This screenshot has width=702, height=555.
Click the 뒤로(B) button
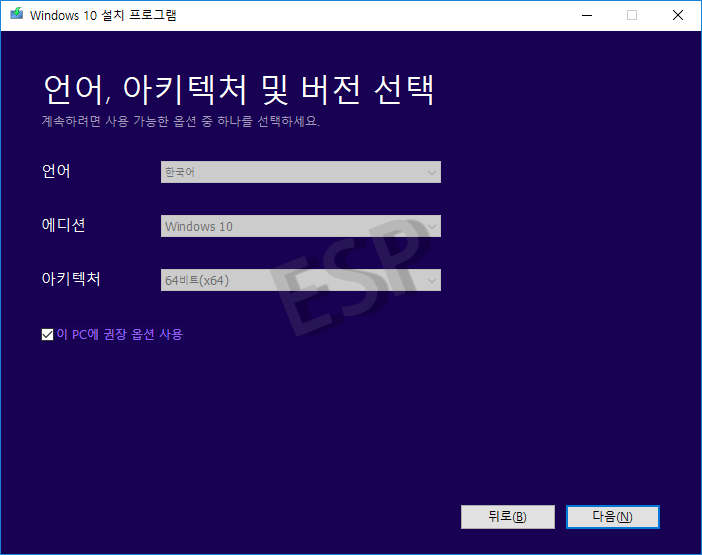click(508, 517)
